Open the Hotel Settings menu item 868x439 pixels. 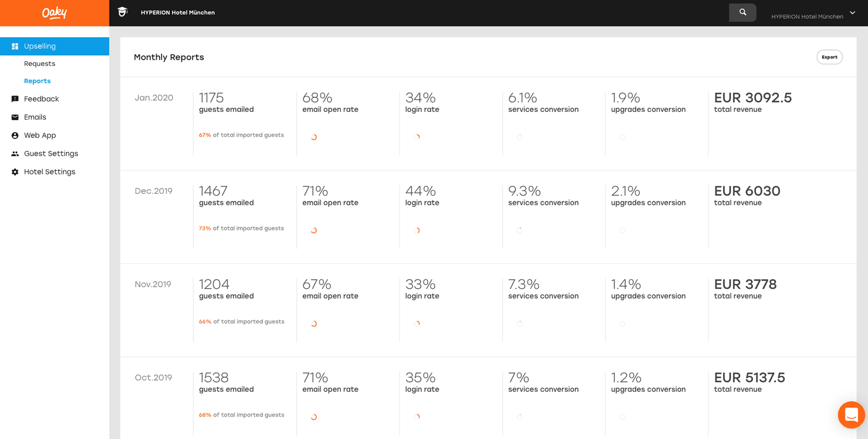50,172
